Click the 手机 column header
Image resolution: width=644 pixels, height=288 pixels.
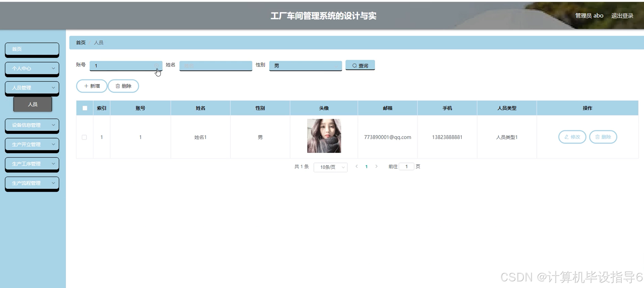coord(447,108)
